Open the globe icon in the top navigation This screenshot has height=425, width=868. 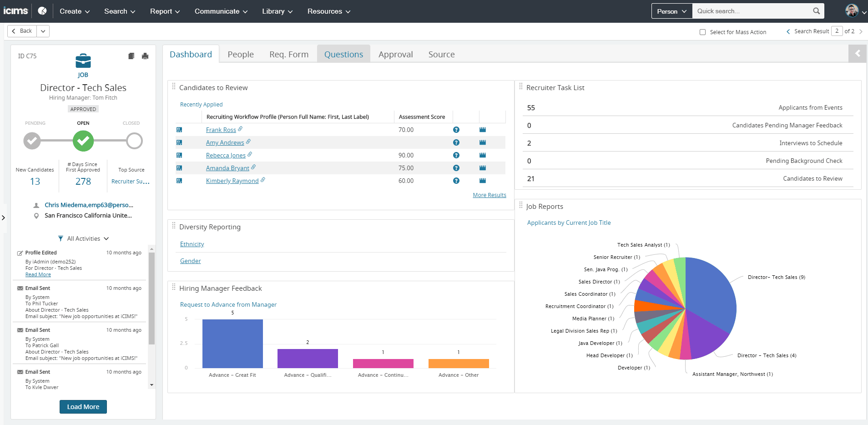pyautogui.click(x=42, y=11)
